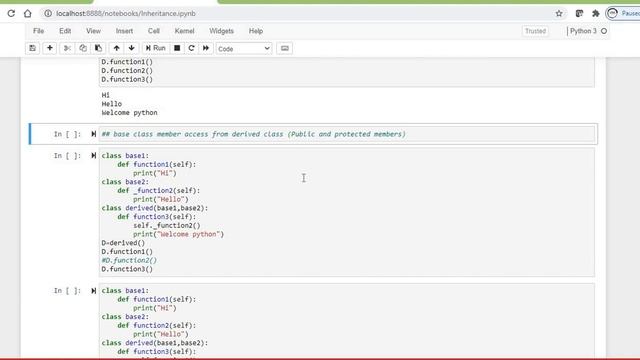This screenshot has height=360, width=640.
Task: Open the File menu
Action: (38, 31)
